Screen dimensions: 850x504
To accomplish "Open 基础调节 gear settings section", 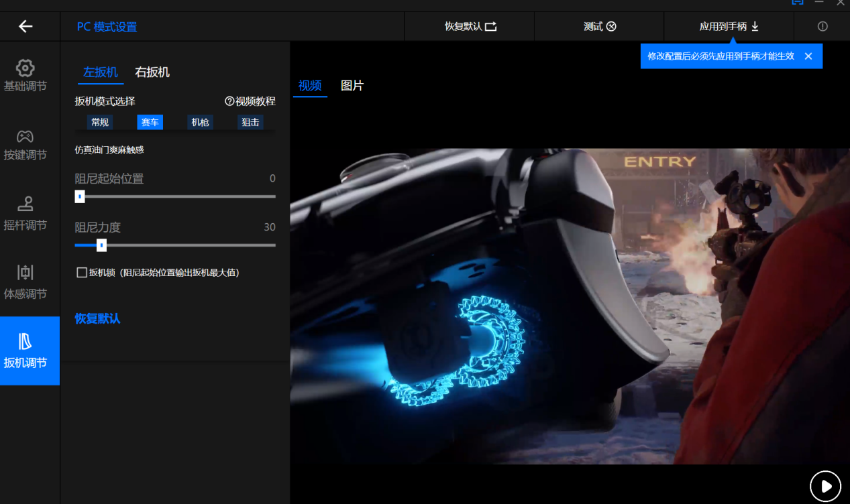I will 25,76.
